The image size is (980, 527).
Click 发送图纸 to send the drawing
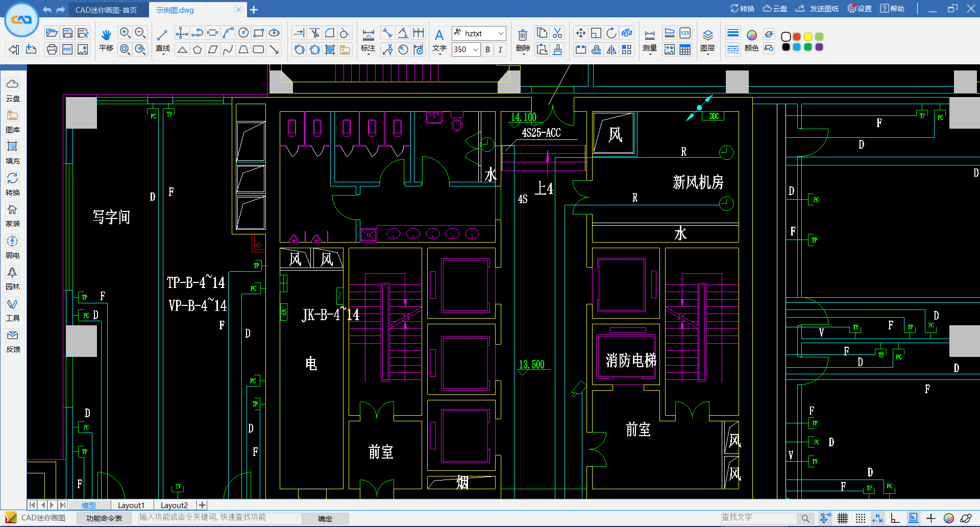(818, 9)
